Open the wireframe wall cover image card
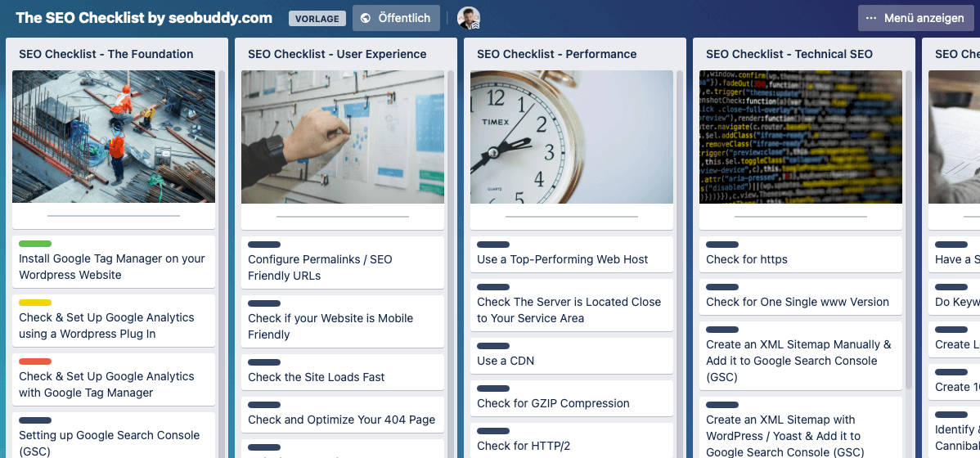This screenshot has height=458, width=980. pyautogui.click(x=343, y=137)
